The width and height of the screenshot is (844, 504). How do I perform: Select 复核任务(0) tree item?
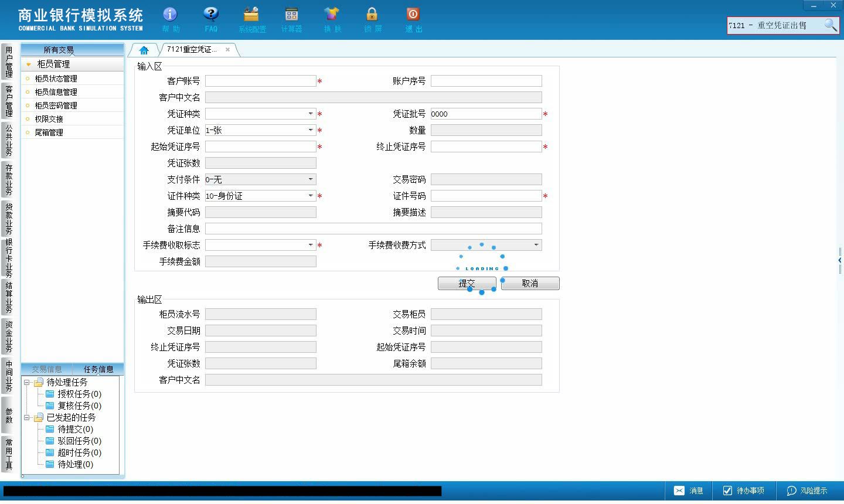click(x=79, y=406)
